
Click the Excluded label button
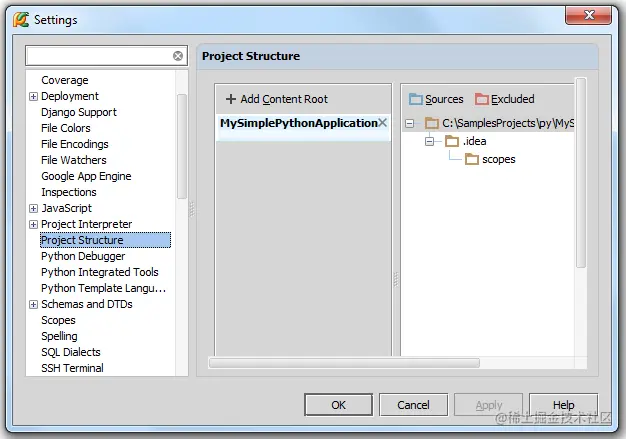[513, 99]
